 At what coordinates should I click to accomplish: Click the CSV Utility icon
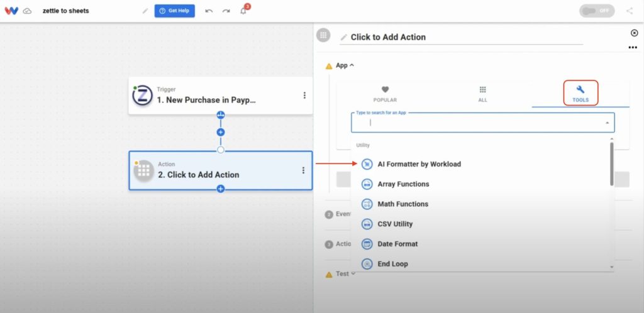point(367,224)
